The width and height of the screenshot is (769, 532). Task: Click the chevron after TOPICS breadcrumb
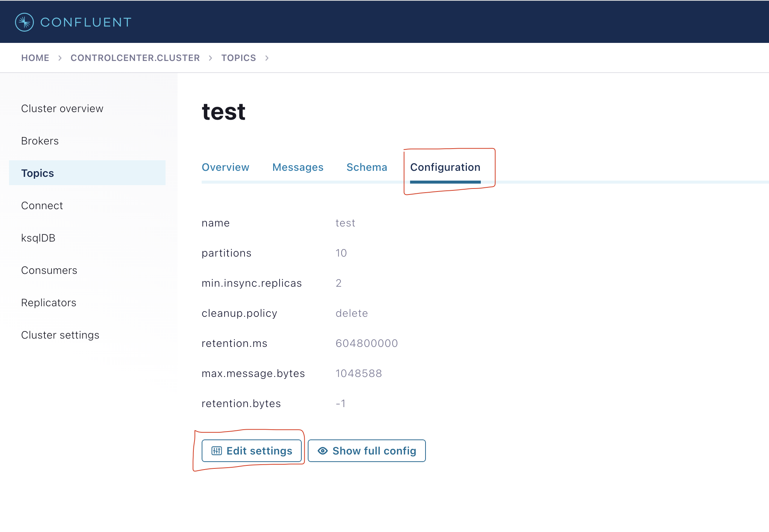[x=267, y=58]
